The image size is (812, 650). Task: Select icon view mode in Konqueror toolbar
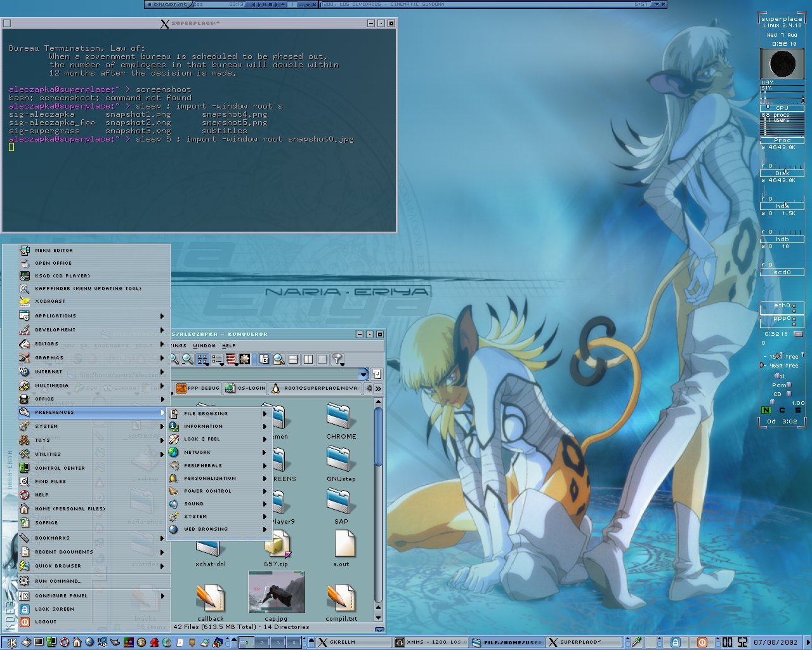202,359
